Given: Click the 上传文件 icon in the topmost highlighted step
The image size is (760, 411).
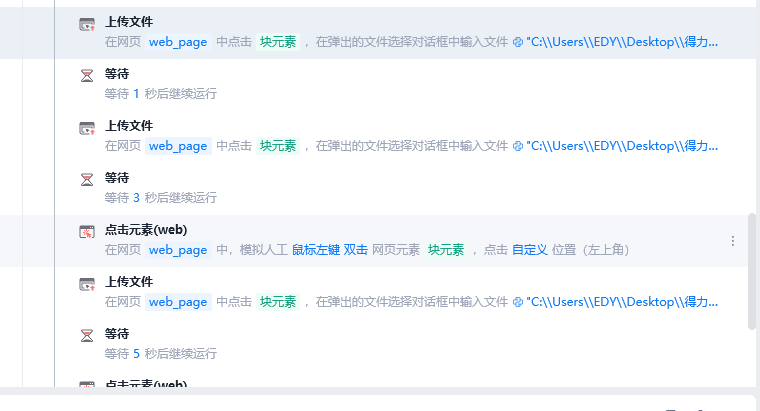Looking at the screenshot, I should (87, 24).
